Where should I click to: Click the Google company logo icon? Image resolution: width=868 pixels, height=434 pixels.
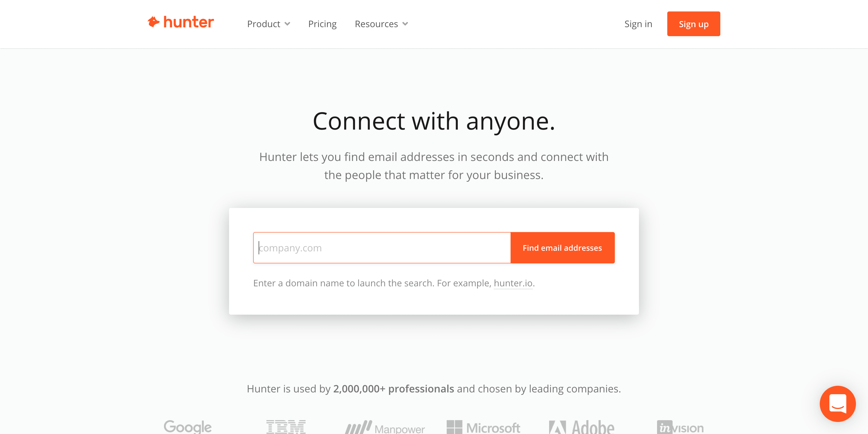point(188,426)
